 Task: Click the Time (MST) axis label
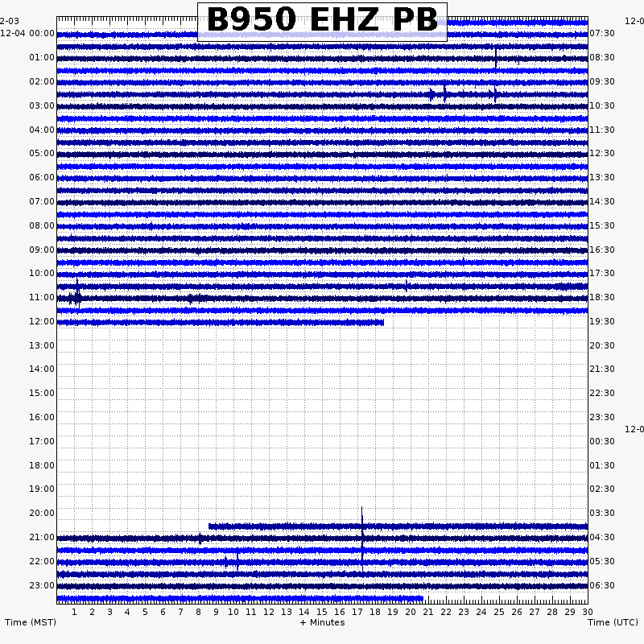31,623
